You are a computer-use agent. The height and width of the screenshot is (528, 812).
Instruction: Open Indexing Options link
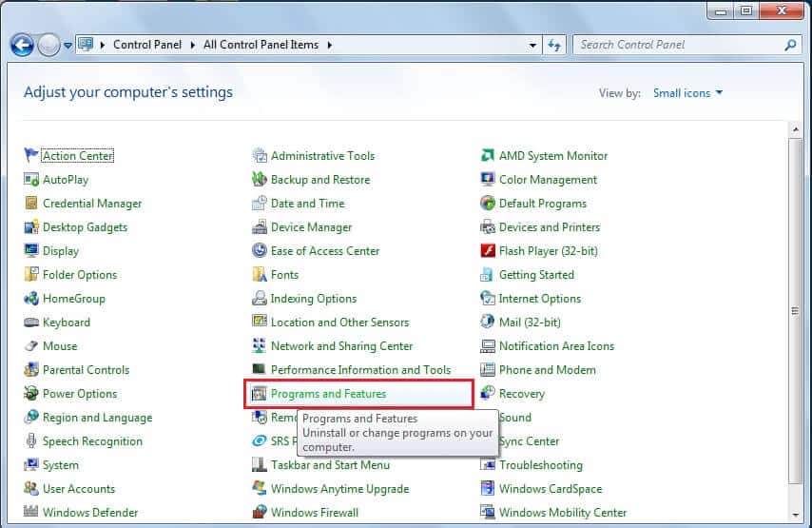point(314,299)
